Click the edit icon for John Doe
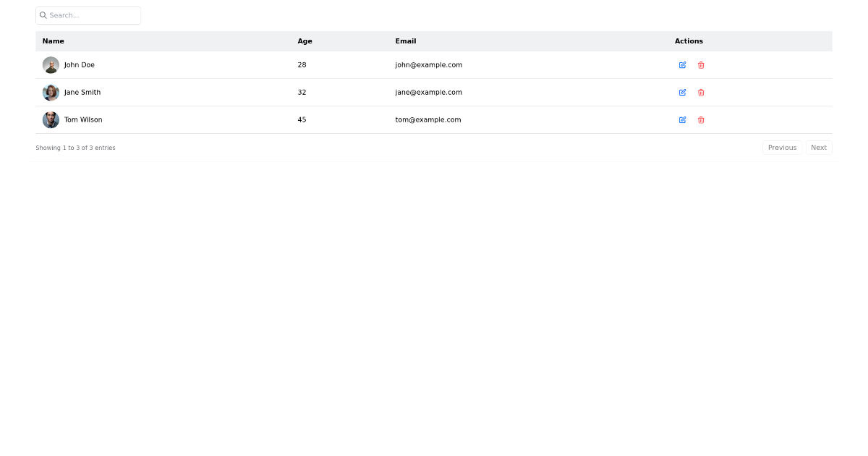 (x=682, y=64)
